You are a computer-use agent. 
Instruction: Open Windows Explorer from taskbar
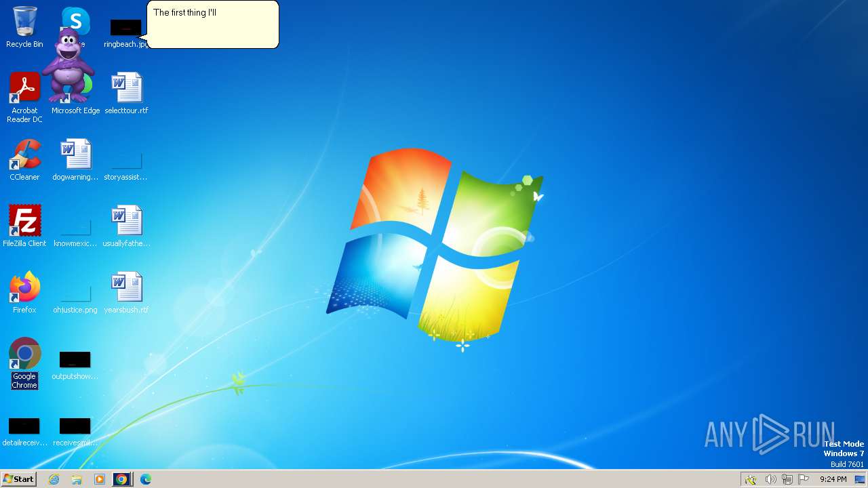click(x=77, y=479)
